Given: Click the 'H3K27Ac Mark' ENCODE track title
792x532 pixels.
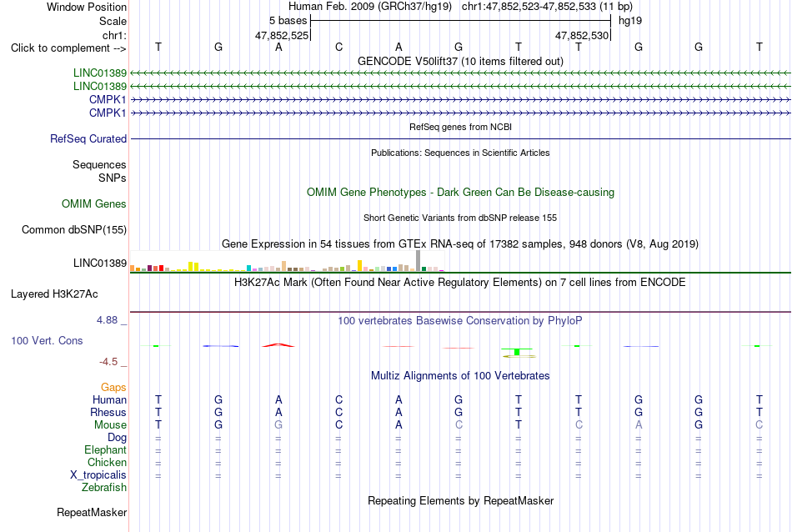Looking at the screenshot, I should 460,282.
